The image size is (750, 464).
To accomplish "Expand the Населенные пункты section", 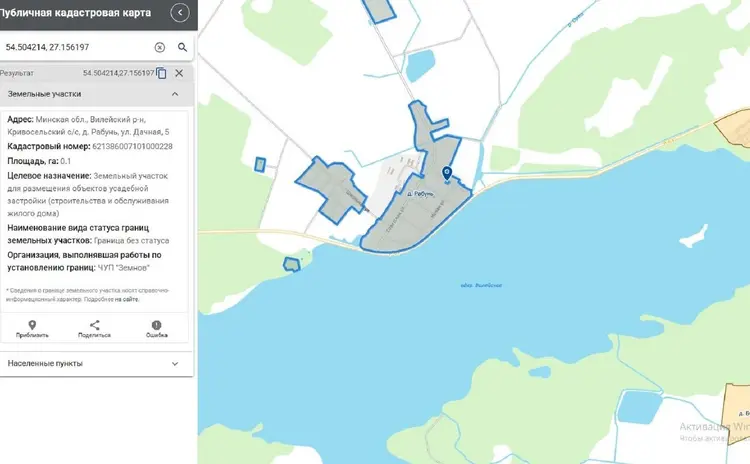I will (x=175, y=363).
